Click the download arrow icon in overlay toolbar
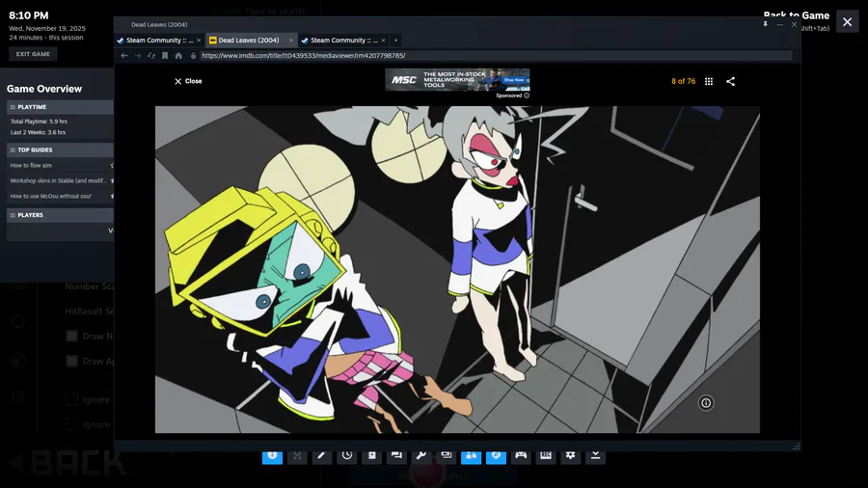The width and height of the screenshot is (868, 488). pyautogui.click(x=595, y=455)
